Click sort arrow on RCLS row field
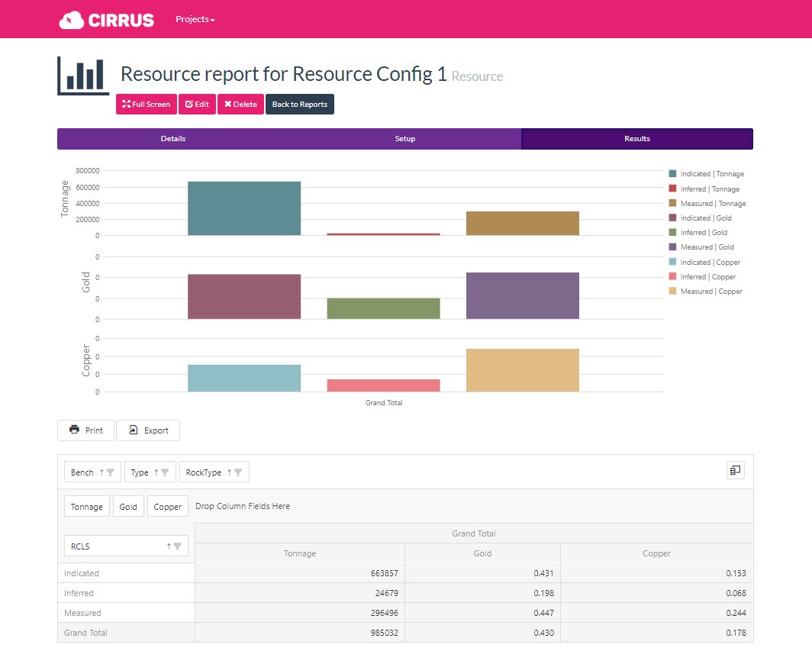Image resolution: width=812 pixels, height=648 pixels. click(x=169, y=546)
